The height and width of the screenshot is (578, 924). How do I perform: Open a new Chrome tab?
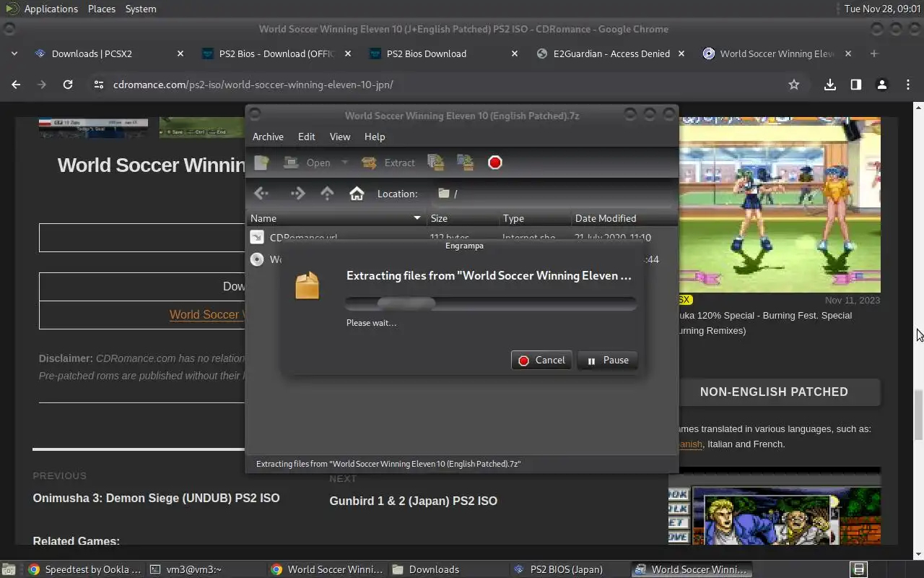[874, 53]
